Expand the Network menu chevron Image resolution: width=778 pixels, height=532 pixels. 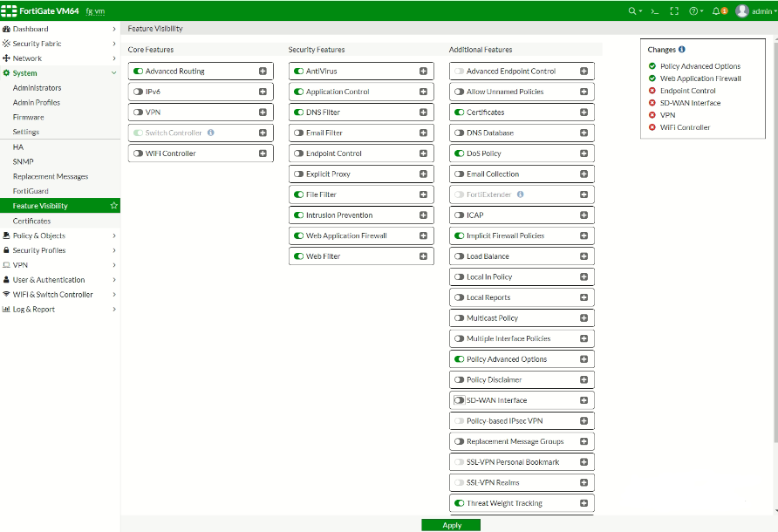click(114, 58)
